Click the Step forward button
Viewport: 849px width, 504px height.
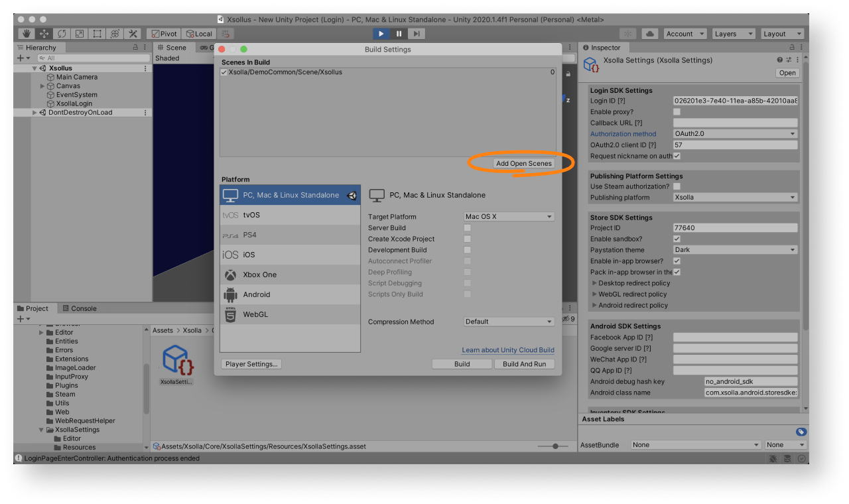pyautogui.click(x=416, y=34)
